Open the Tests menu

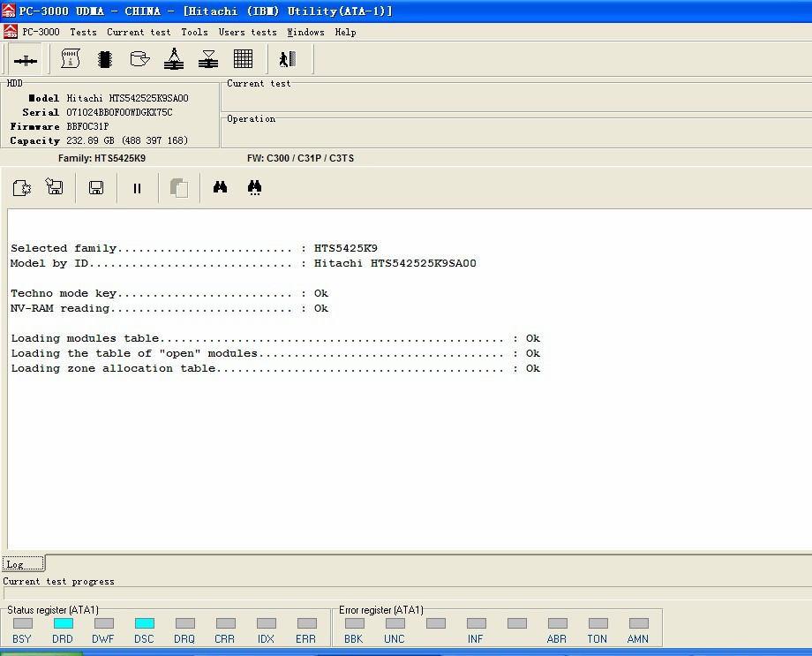[83, 32]
